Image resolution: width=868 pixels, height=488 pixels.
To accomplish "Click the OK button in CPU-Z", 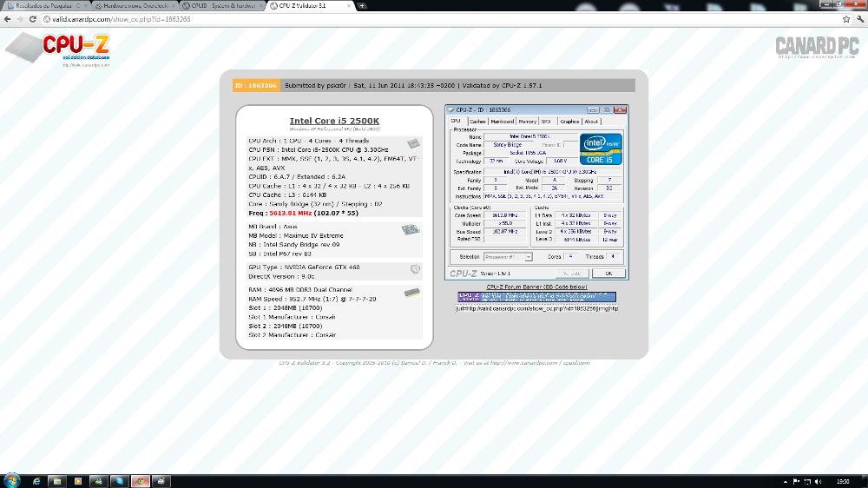I will click(x=608, y=273).
